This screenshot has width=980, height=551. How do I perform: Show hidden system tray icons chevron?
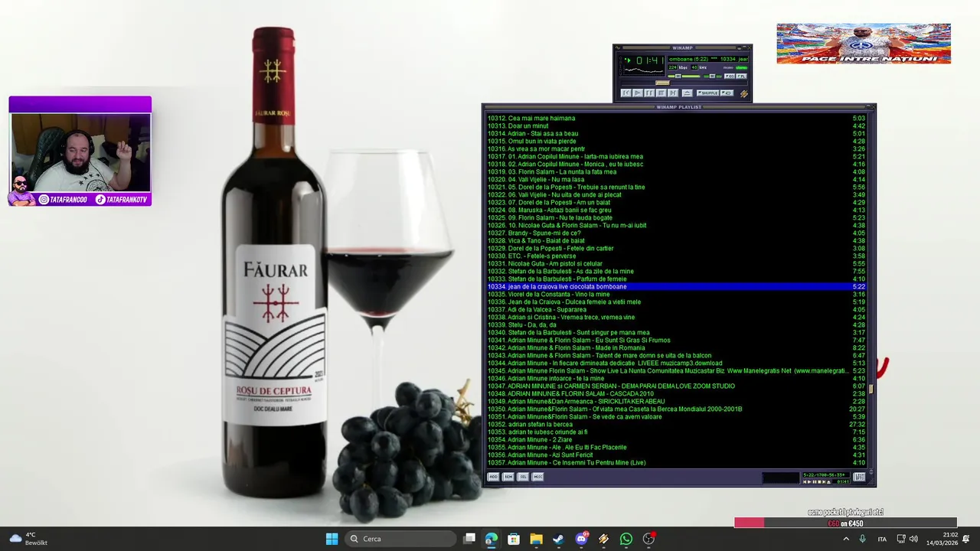(x=846, y=539)
